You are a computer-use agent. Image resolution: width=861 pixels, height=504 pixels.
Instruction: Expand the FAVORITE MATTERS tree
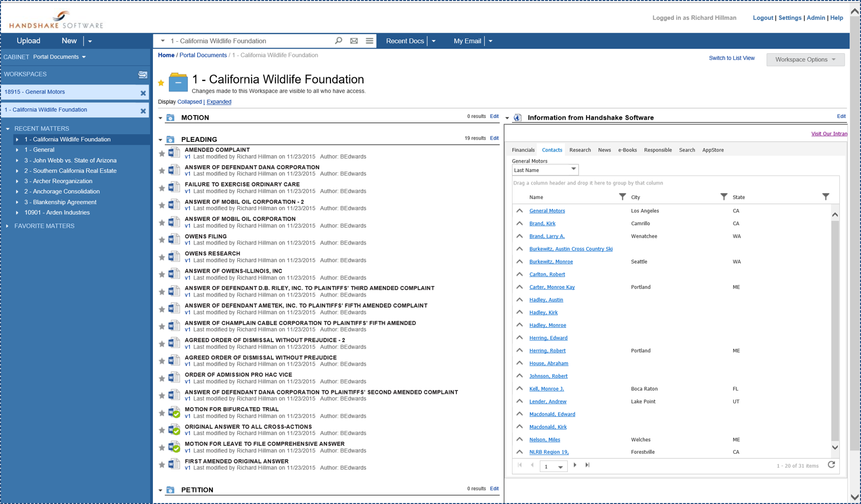click(x=7, y=226)
